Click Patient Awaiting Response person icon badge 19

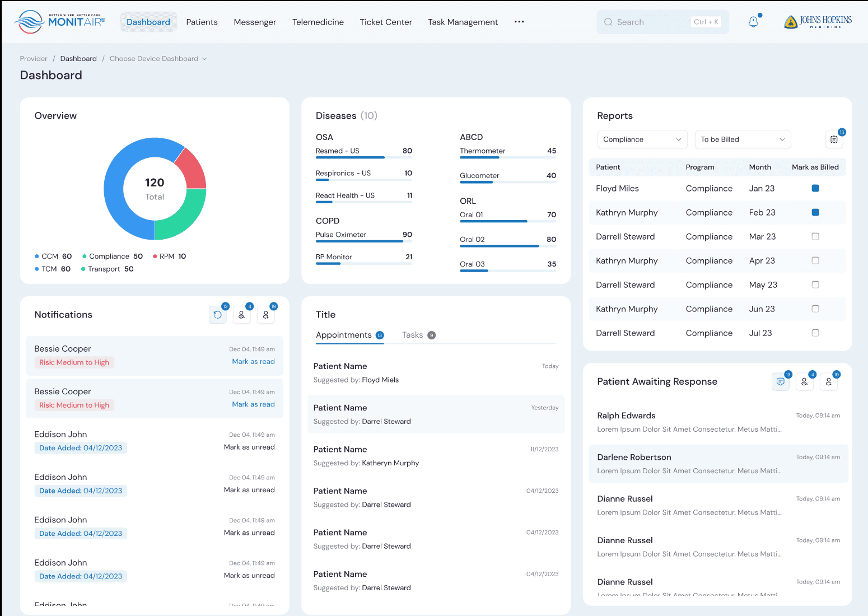[x=829, y=382]
